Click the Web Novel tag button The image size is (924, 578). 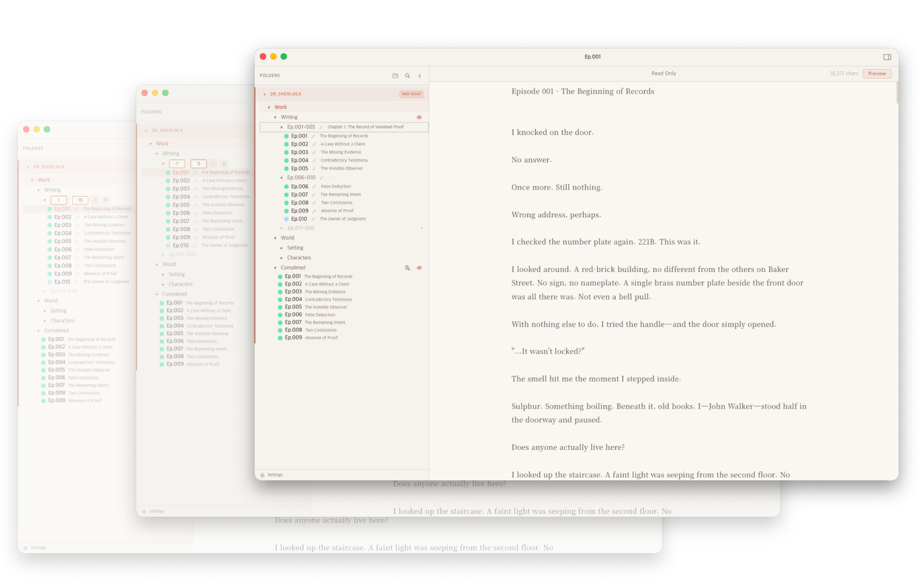click(411, 94)
